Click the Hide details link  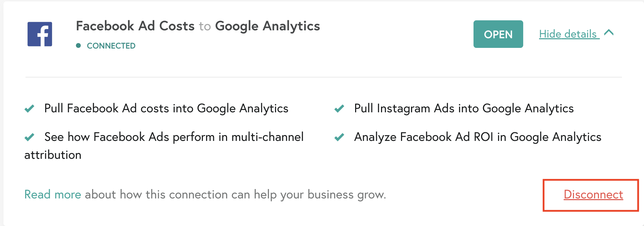point(569,34)
